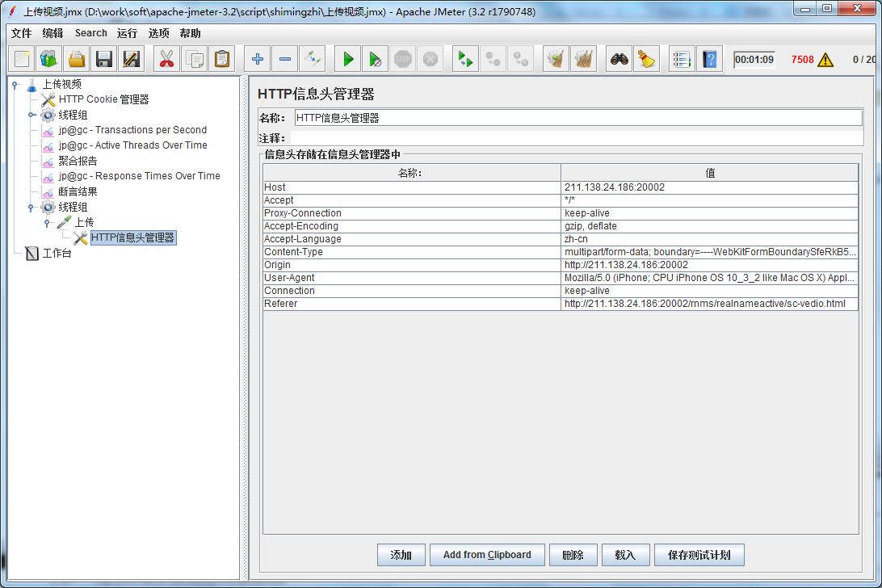Click the grey Shutdown icon
882x588 pixels.
pos(430,59)
